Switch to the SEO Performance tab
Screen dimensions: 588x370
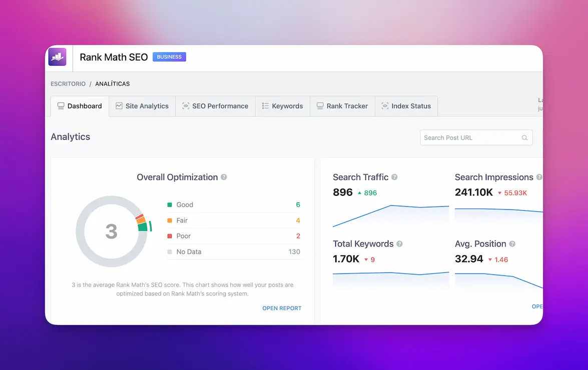click(x=215, y=106)
